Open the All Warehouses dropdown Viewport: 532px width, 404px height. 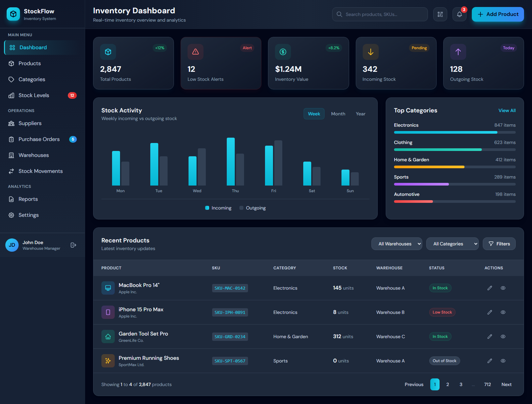[396, 244]
